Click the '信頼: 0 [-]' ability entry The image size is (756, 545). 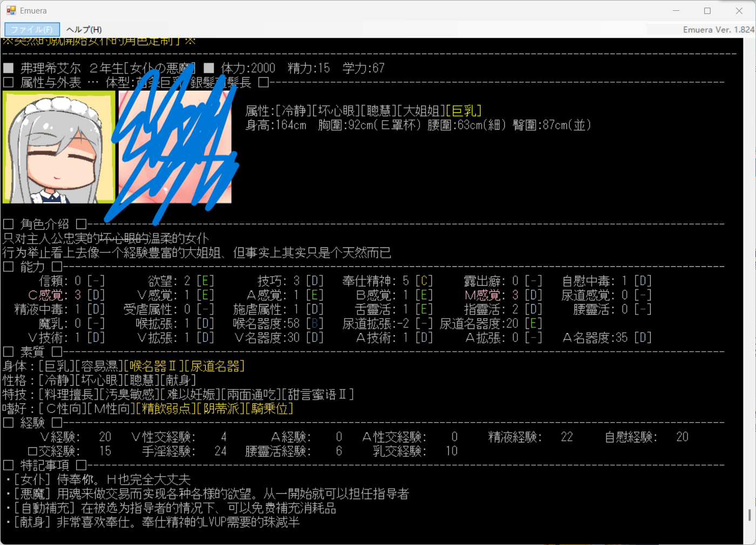(72, 281)
